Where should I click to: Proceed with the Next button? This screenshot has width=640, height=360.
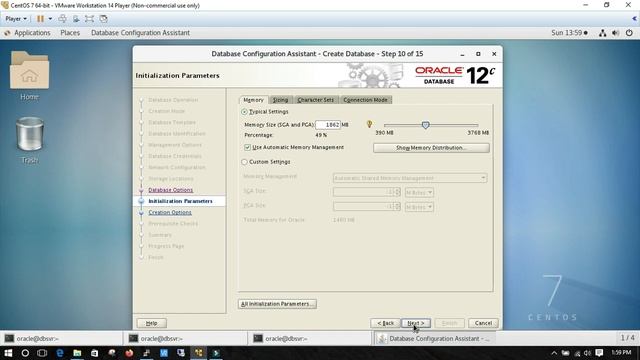pyautogui.click(x=416, y=323)
